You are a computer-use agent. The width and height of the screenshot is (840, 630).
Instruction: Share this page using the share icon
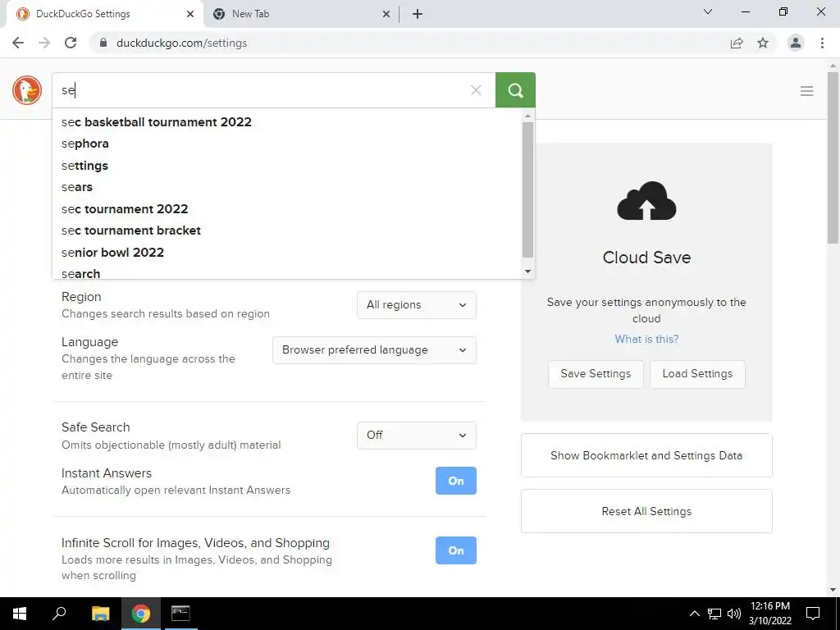(x=737, y=43)
